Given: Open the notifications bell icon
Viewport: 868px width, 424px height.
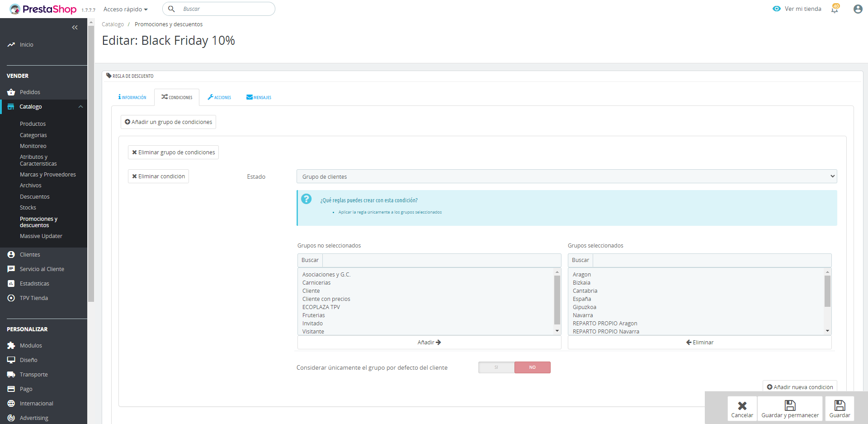Looking at the screenshot, I should pos(835,9).
